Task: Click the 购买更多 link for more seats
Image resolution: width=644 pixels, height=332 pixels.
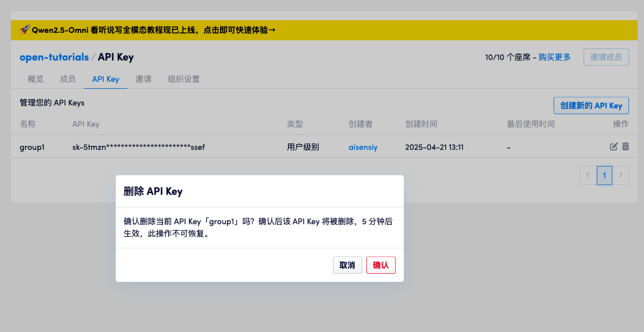Action: click(x=555, y=57)
